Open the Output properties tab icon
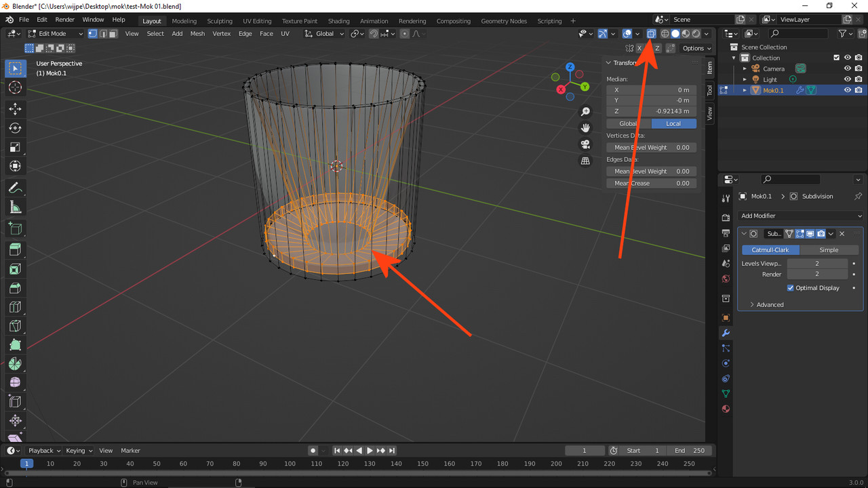The width and height of the screenshot is (868, 488). point(726,233)
